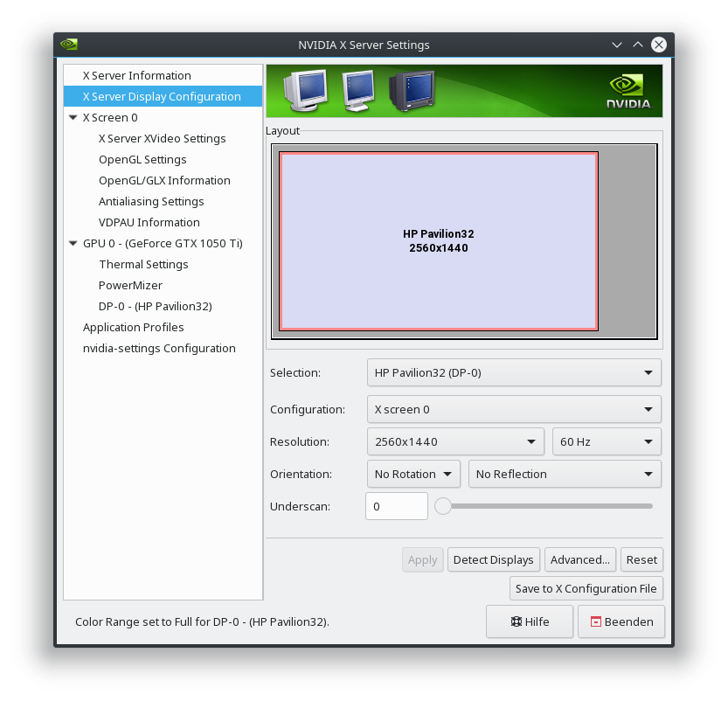Minimize window using the down chevron
Screen dimensions: 728x701
(x=617, y=45)
